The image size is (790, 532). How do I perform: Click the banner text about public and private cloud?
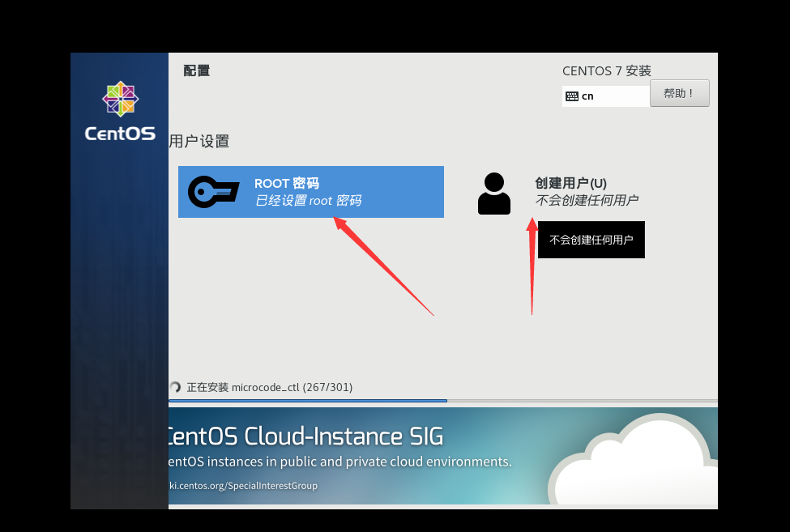click(x=340, y=462)
